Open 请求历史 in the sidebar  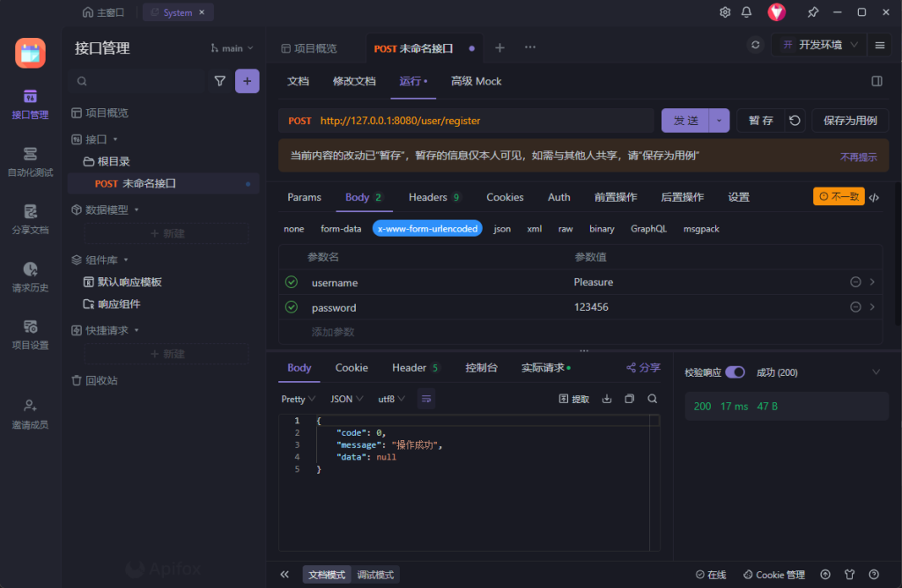[x=30, y=277]
